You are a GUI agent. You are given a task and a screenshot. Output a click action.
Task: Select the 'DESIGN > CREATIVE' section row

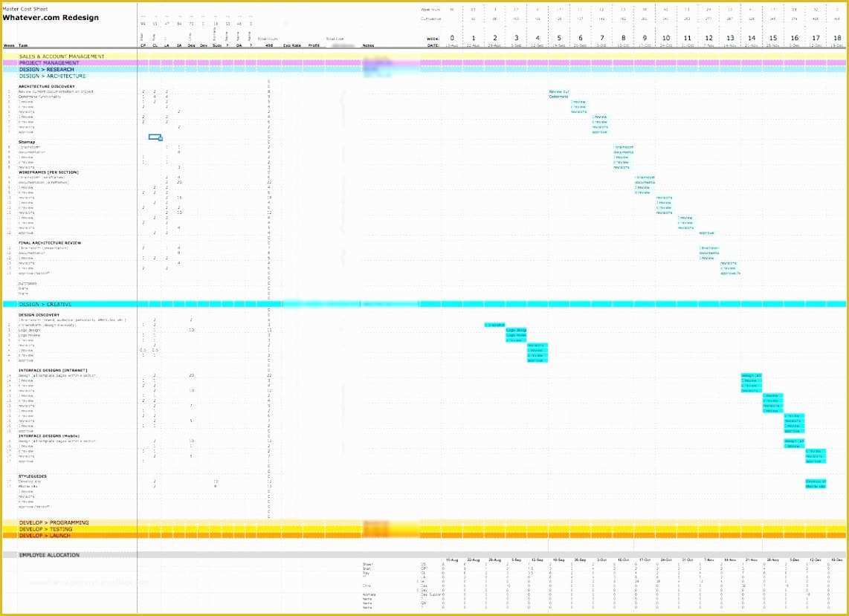(424, 304)
